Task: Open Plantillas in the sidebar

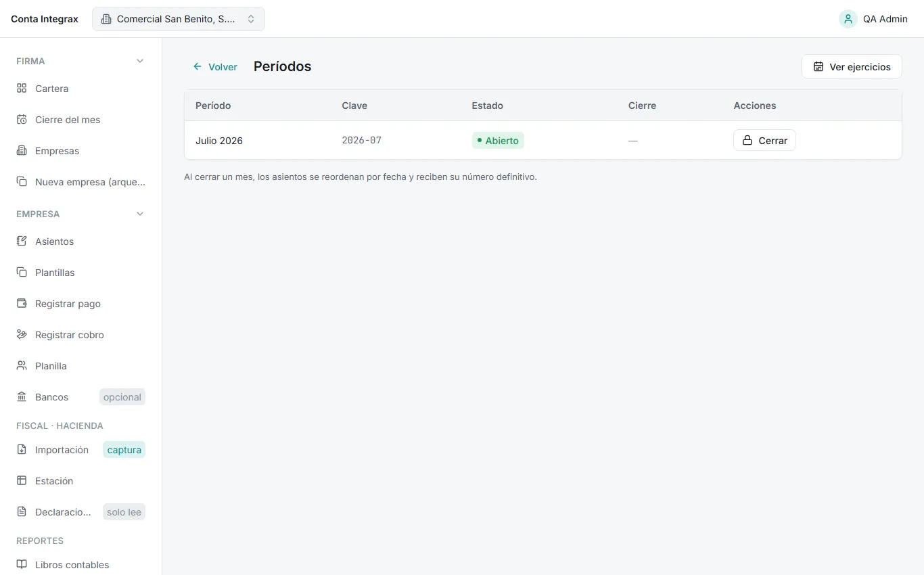Action: [80, 273]
